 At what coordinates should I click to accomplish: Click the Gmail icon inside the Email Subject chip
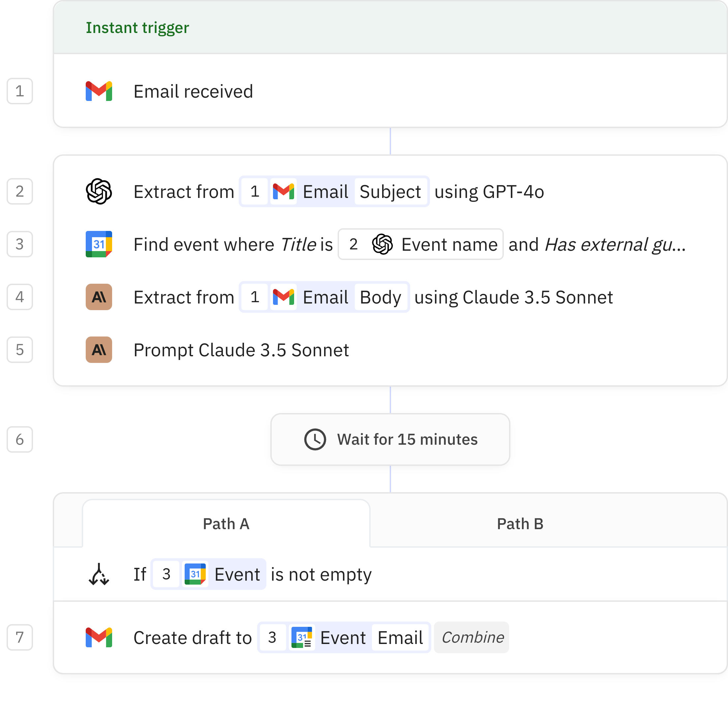[x=284, y=191]
